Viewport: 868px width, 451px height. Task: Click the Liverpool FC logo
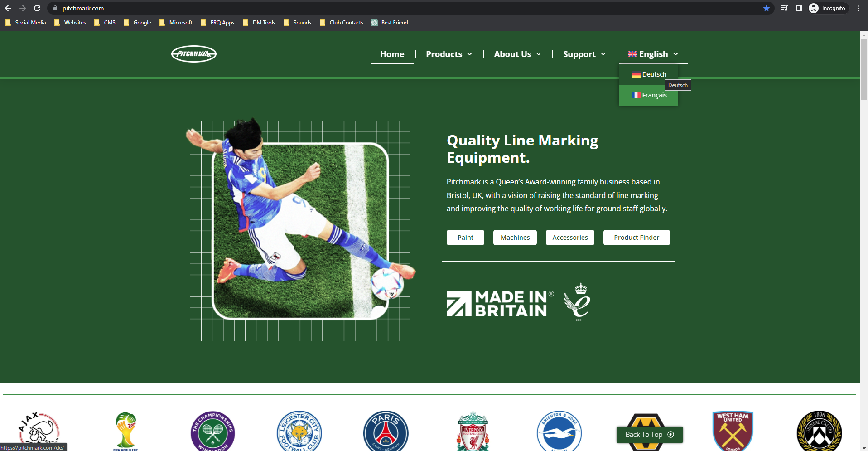[x=473, y=431]
